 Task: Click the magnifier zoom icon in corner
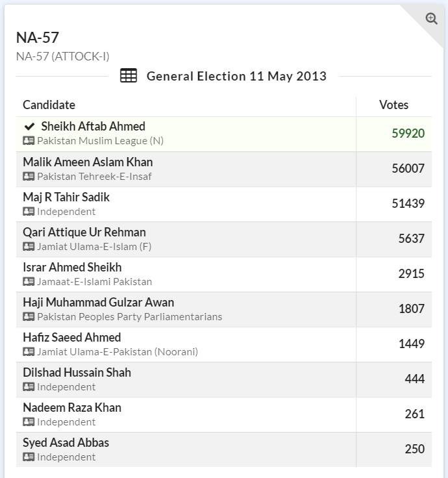[x=431, y=19]
